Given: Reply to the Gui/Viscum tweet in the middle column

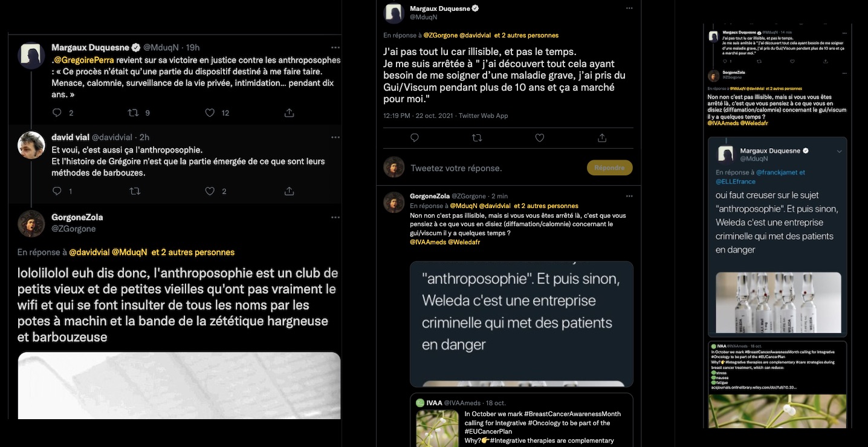Looking at the screenshot, I should click(414, 138).
